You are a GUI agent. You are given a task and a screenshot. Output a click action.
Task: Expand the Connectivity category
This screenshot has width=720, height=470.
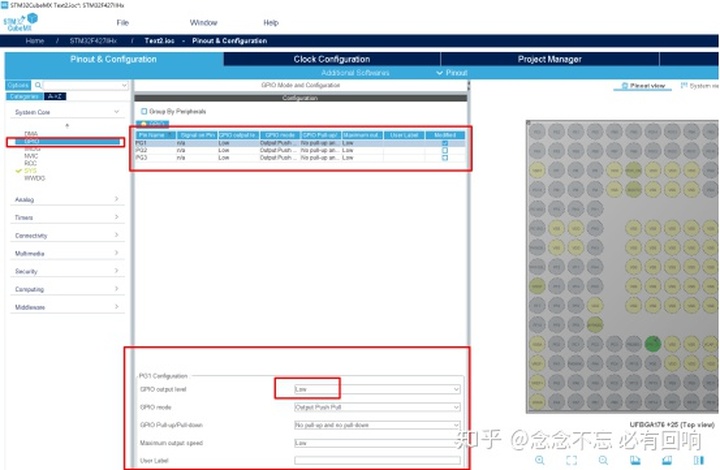pyautogui.click(x=67, y=235)
